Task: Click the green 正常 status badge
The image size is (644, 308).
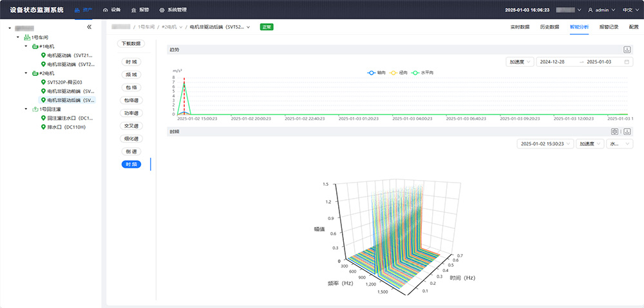Action: point(267,27)
